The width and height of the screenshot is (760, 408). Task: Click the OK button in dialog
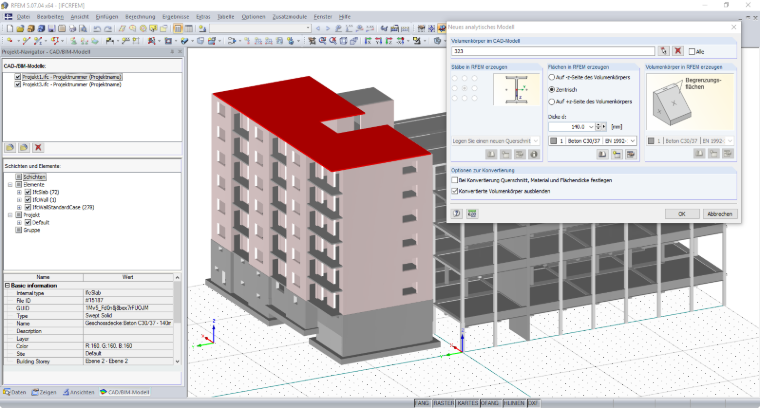(681, 214)
